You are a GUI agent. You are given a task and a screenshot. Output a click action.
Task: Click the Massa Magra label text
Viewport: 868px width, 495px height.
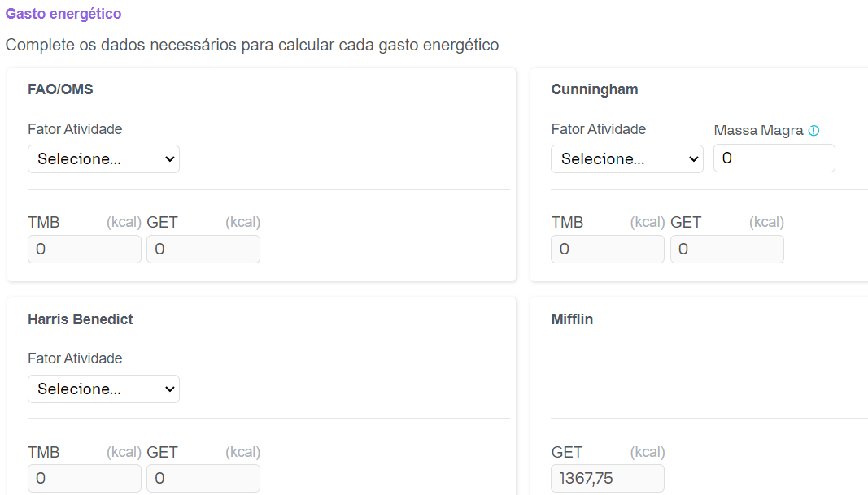[758, 130]
